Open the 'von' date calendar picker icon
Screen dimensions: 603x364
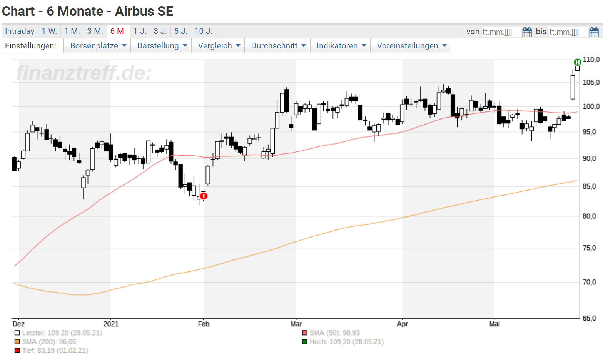coord(527,32)
